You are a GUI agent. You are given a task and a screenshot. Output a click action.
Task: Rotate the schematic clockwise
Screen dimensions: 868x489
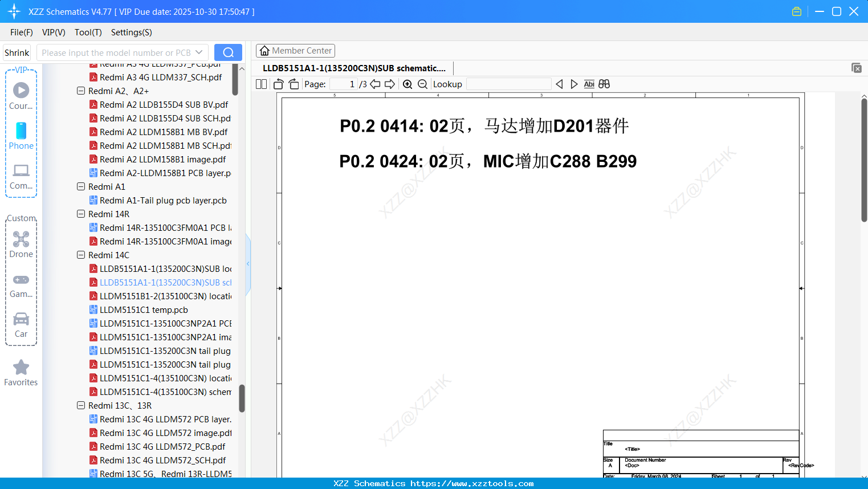294,83
